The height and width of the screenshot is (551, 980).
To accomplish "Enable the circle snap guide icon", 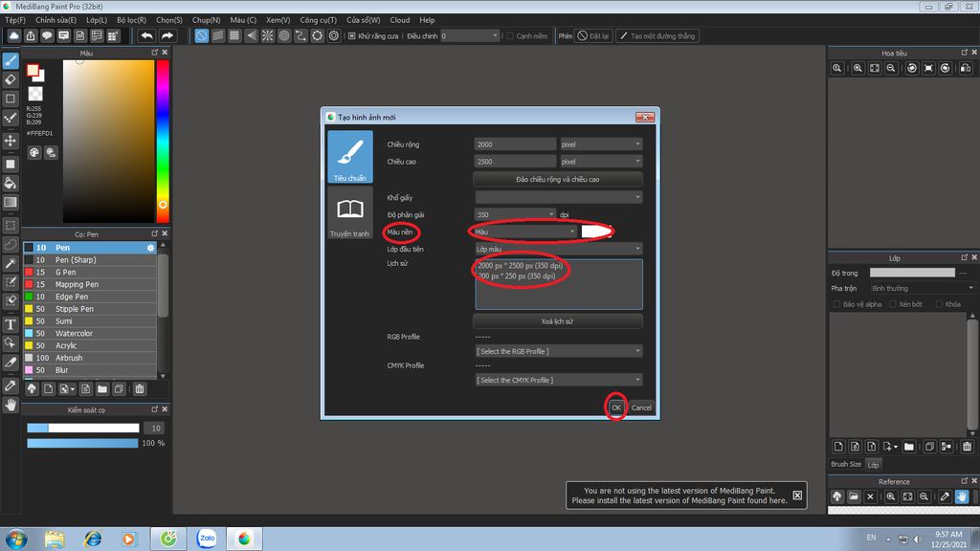I will point(284,35).
